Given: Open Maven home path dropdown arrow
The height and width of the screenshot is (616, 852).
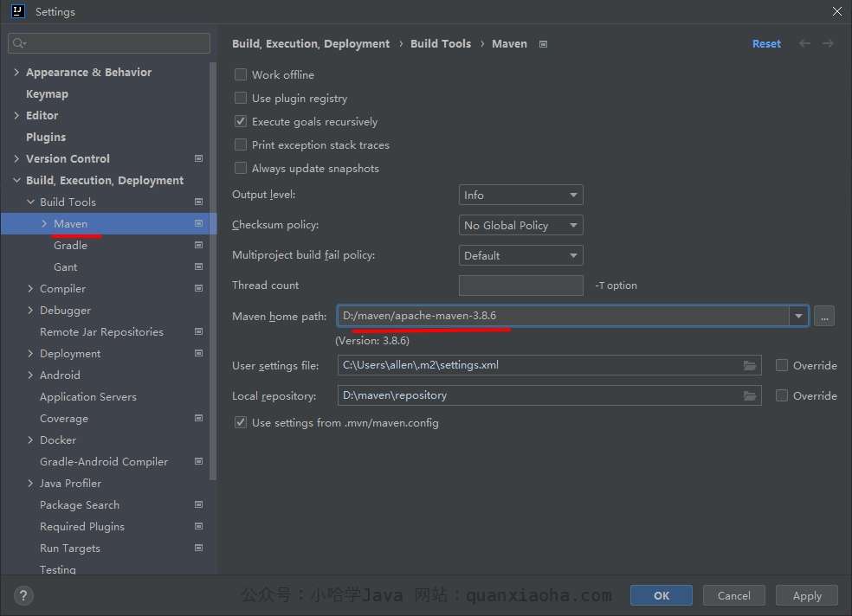Looking at the screenshot, I should click(798, 316).
